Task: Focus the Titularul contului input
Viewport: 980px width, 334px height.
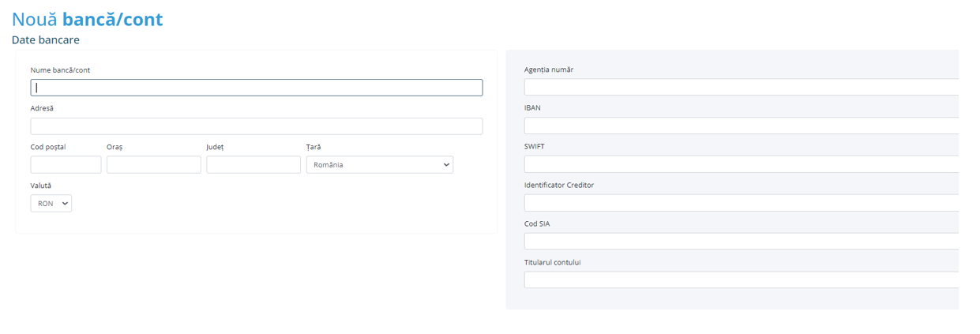Action: 741,280
